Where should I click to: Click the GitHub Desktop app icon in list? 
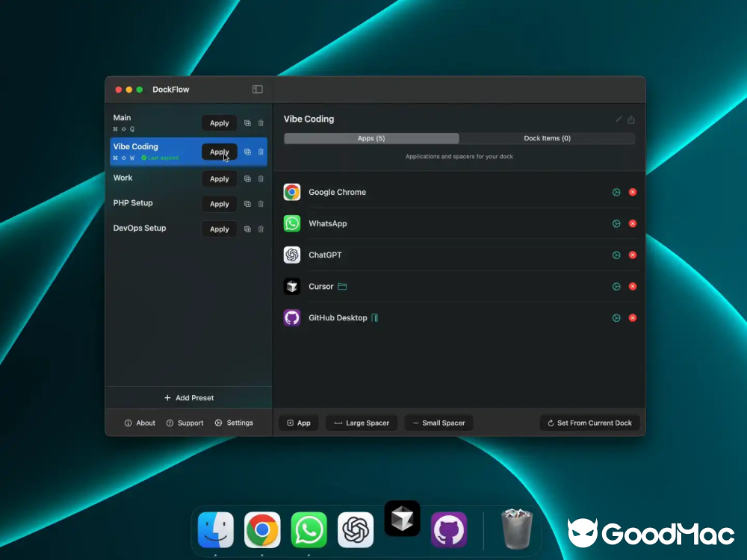[292, 318]
